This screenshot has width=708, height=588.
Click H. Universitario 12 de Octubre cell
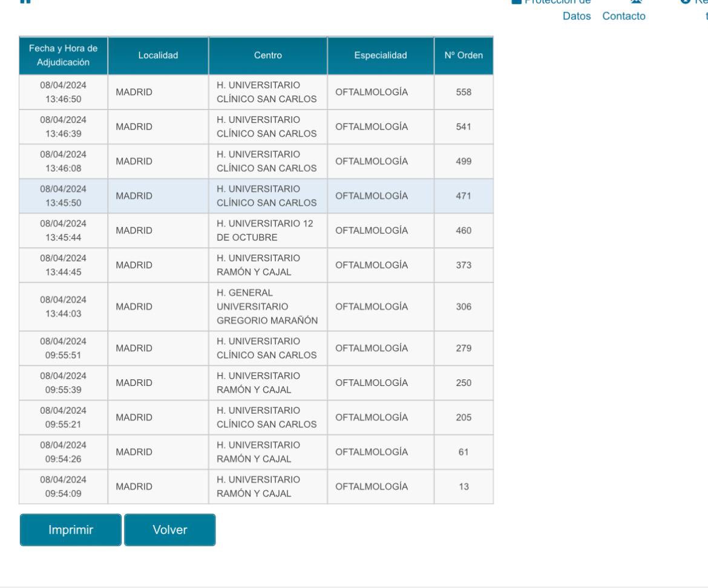pos(267,230)
